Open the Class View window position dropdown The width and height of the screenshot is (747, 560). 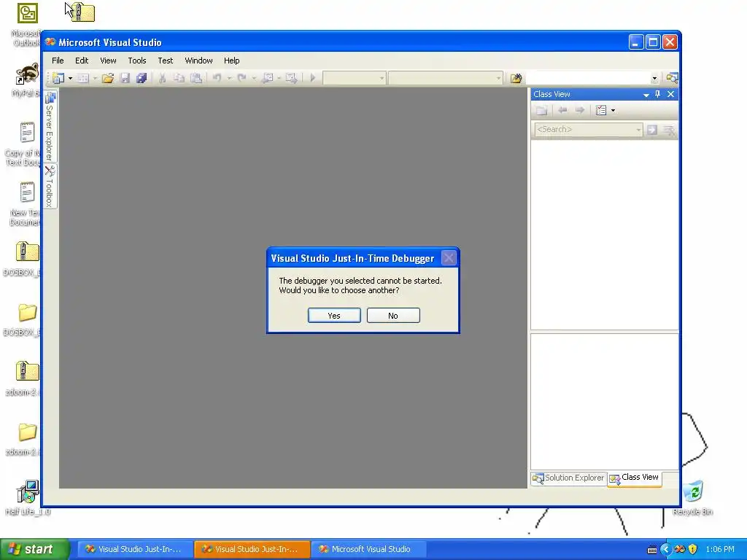coord(646,95)
